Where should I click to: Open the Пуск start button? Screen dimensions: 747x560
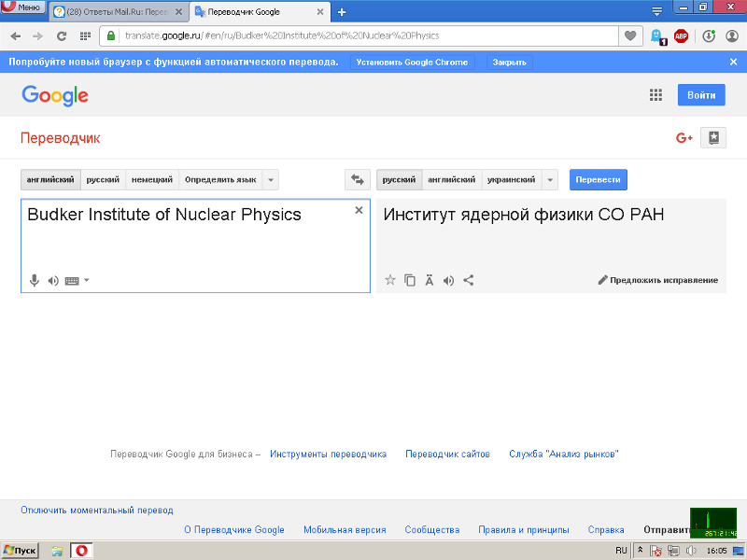20,551
